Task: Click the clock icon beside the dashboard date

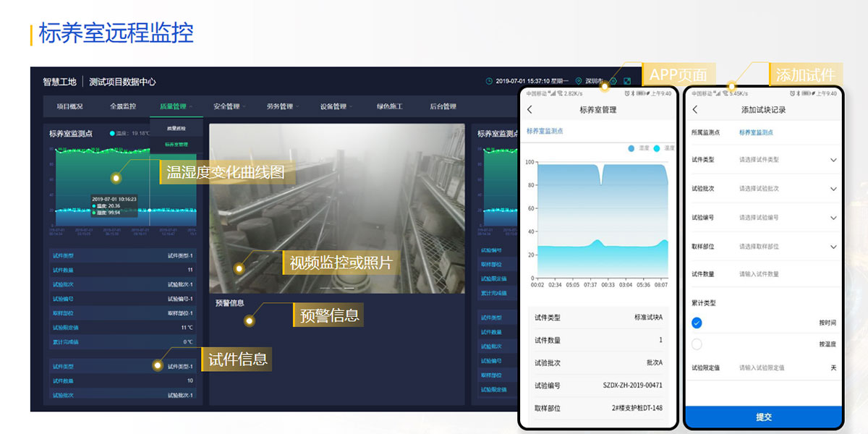Action: pos(489,81)
